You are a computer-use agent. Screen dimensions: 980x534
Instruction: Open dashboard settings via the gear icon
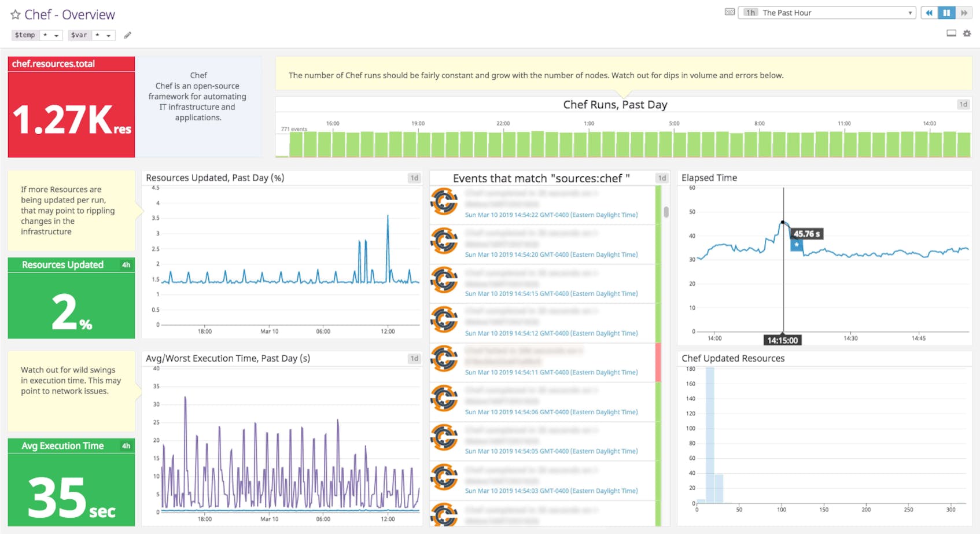point(967,34)
